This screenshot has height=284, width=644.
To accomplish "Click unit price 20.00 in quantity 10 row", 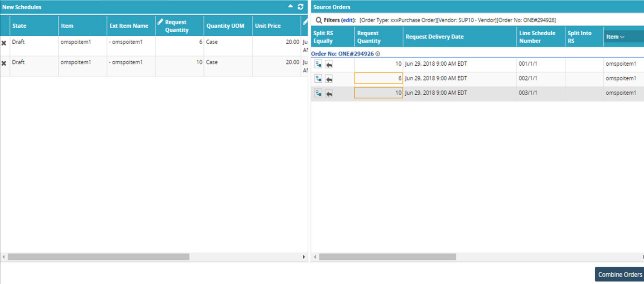I will (x=292, y=62).
